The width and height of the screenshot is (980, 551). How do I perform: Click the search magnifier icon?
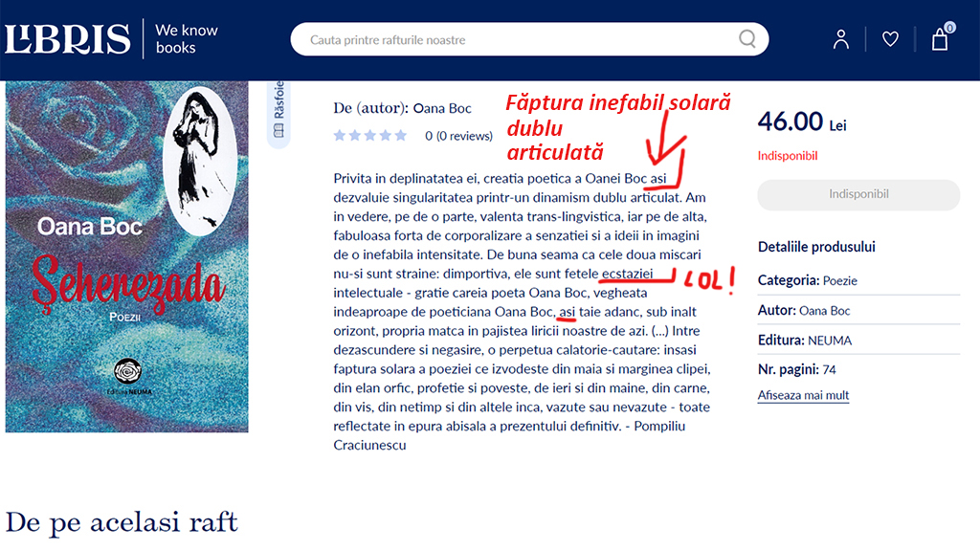point(747,39)
